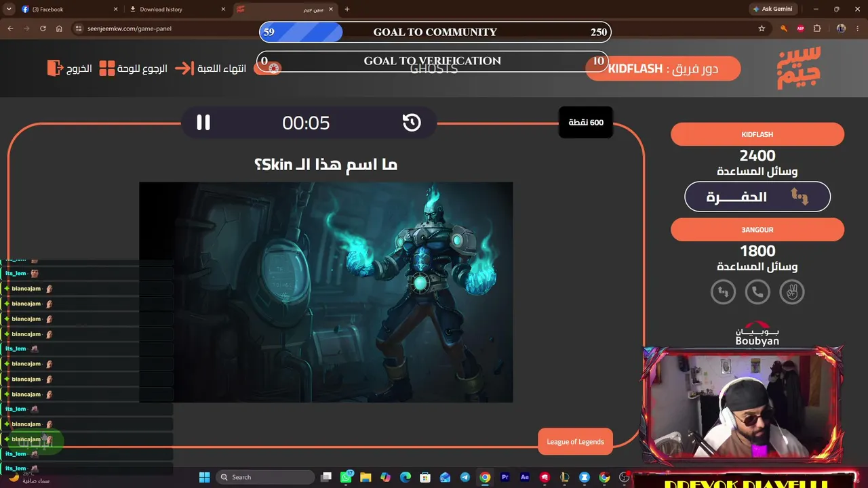Reload the current page

tap(43, 28)
